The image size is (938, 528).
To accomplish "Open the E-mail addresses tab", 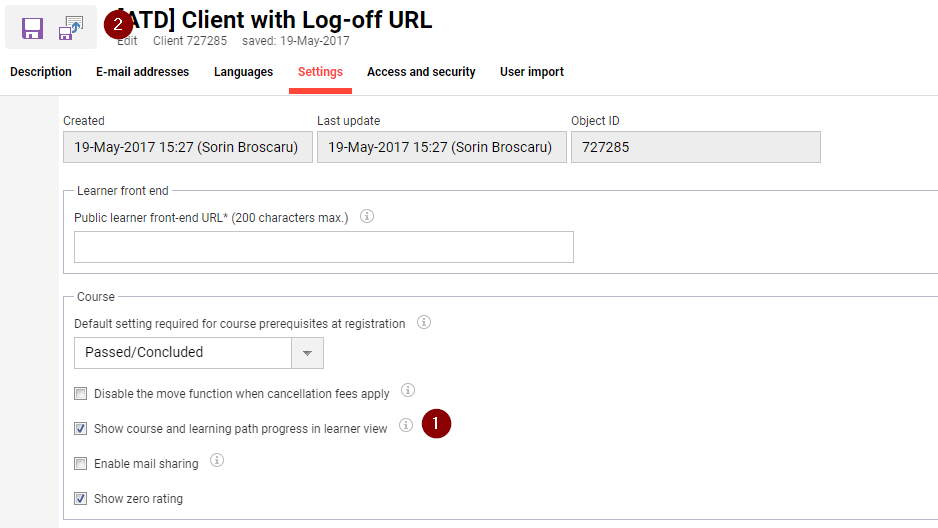I will pos(142,72).
